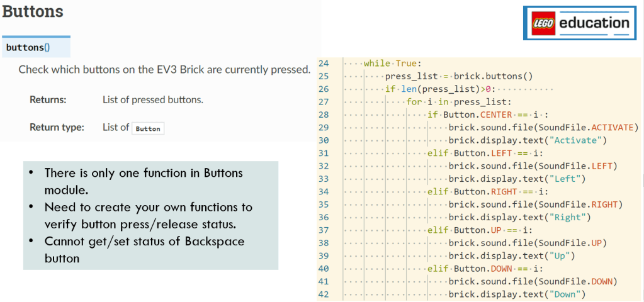Click the "Returns:" field label
644x302 pixels.
tap(48, 99)
